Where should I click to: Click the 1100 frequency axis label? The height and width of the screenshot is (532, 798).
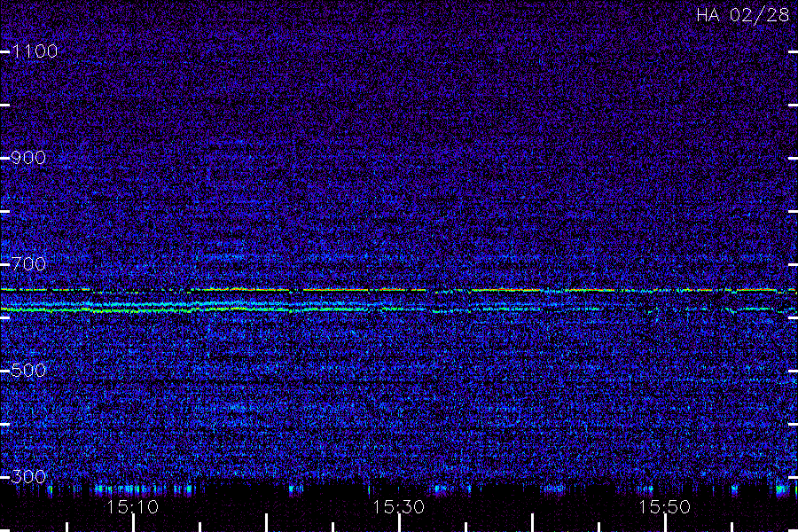pyautogui.click(x=35, y=51)
